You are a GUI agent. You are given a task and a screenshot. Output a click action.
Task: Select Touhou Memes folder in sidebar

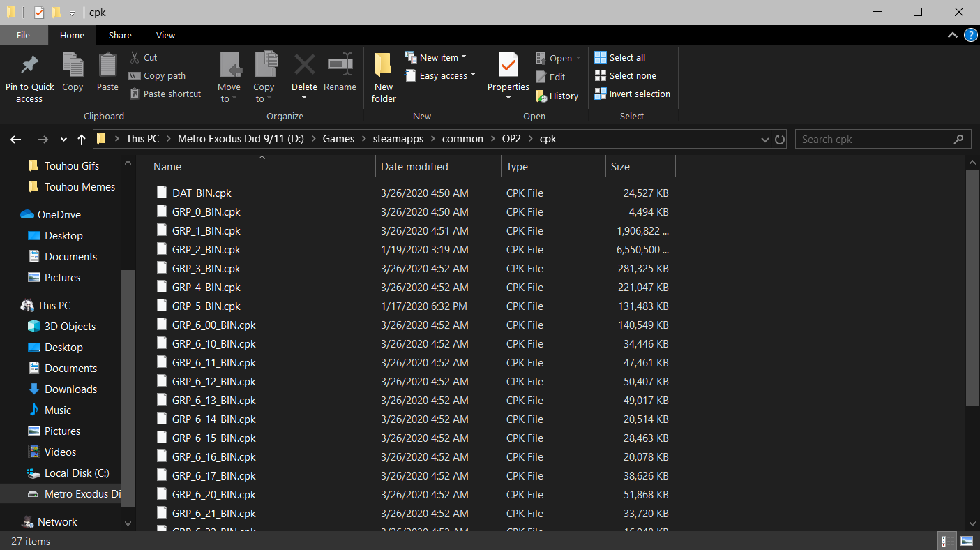click(80, 186)
